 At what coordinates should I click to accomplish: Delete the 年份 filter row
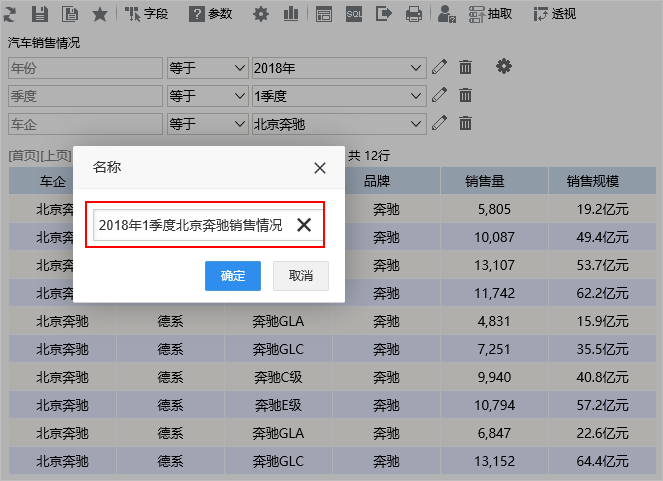click(x=465, y=67)
